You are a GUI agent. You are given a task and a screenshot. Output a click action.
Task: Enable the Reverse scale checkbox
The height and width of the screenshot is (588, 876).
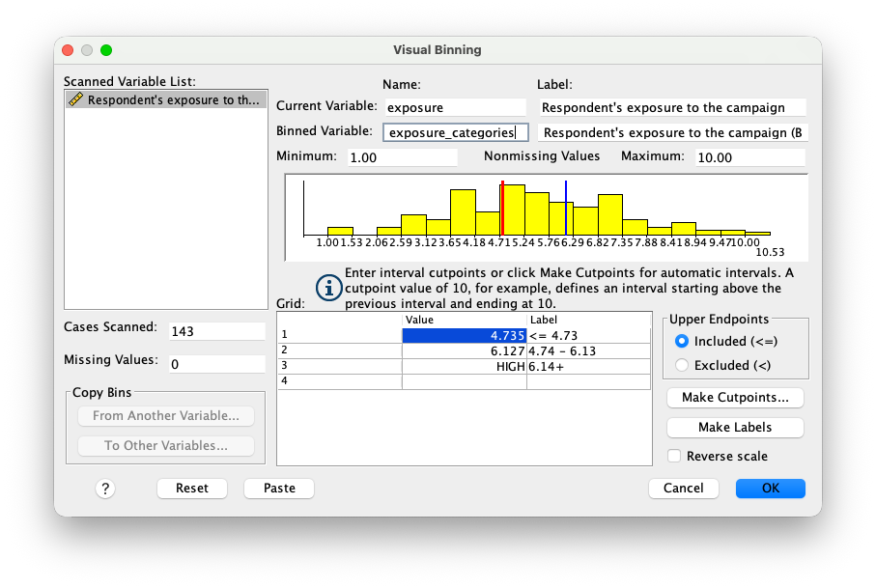click(674, 457)
